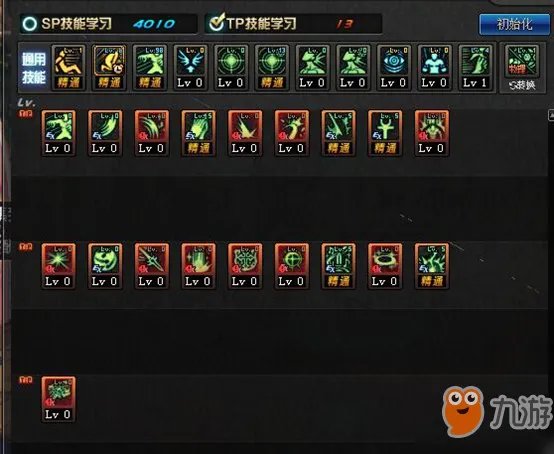
Task: Click the 物理 转换 switch icon
Action: (x=522, y=68)
